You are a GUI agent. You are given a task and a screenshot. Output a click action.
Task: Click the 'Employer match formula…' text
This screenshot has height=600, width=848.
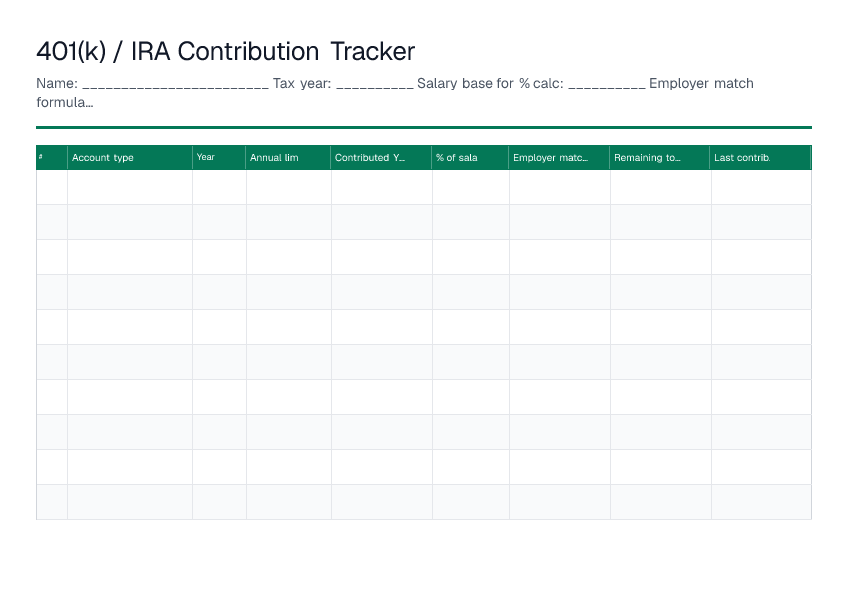(x=395, y=93)
